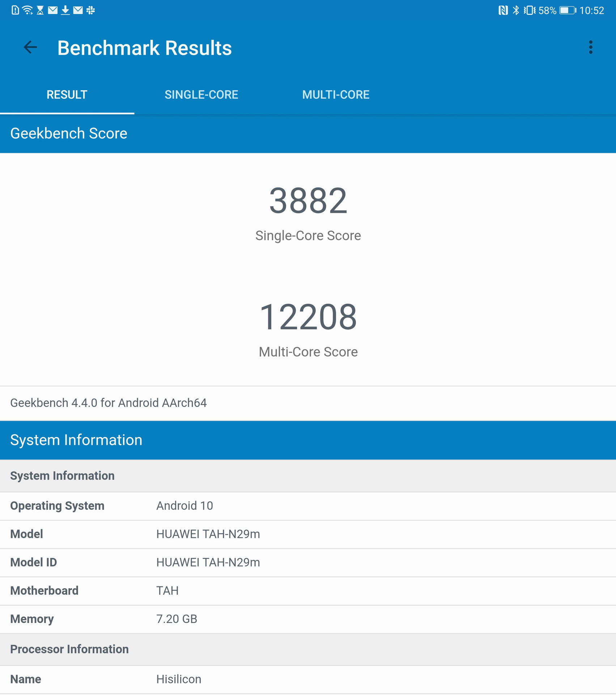Select the Operating System row

point(308,506)
